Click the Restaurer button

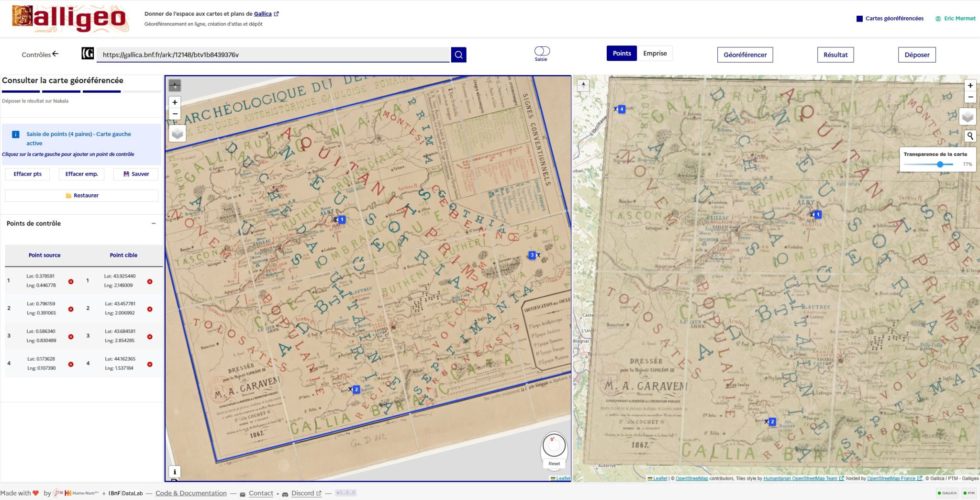point(82,196)
